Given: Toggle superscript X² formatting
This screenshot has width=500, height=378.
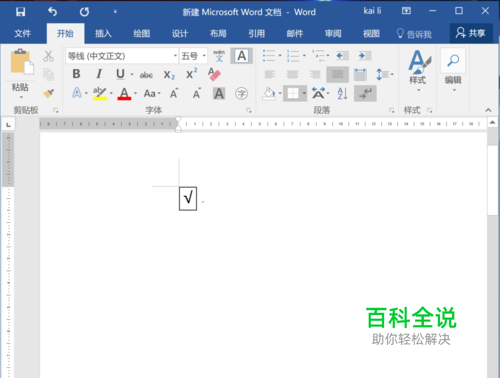Looking at the screenshot, I should 192,74.
